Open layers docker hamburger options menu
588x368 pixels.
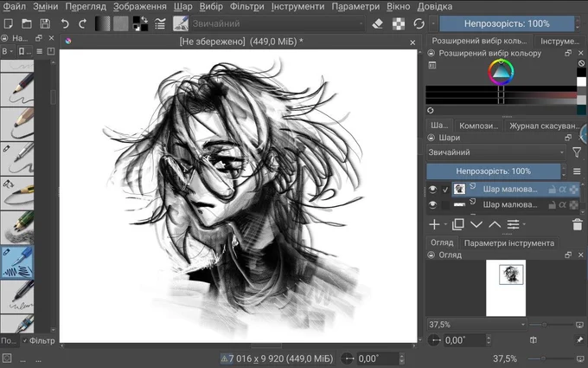577,171
